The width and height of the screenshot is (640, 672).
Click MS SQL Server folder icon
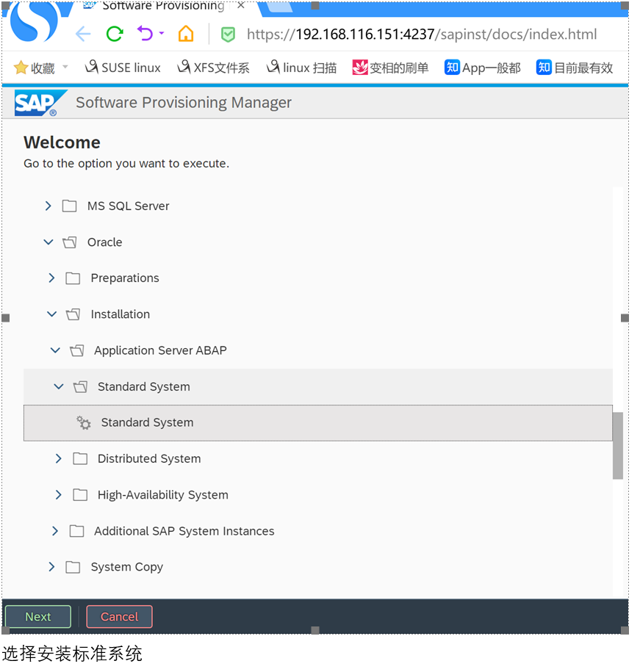[x=70, y=206]
